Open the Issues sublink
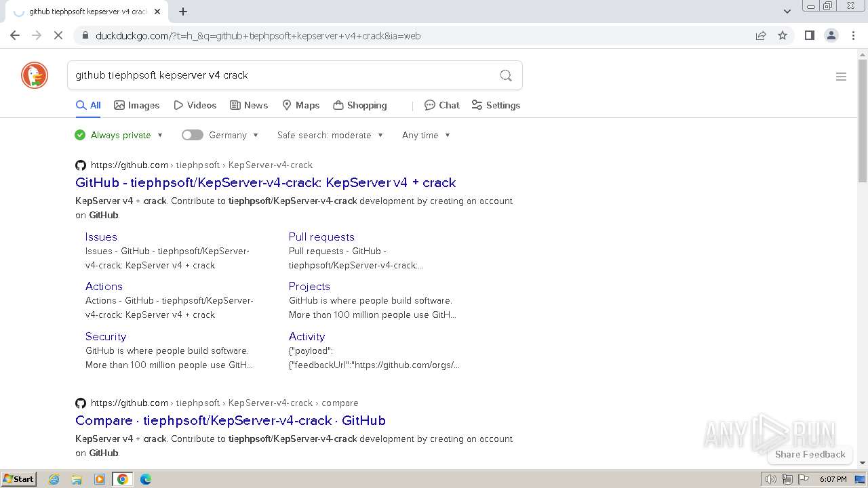The height and width of the screenshot is (488, 868). (101, 237)
